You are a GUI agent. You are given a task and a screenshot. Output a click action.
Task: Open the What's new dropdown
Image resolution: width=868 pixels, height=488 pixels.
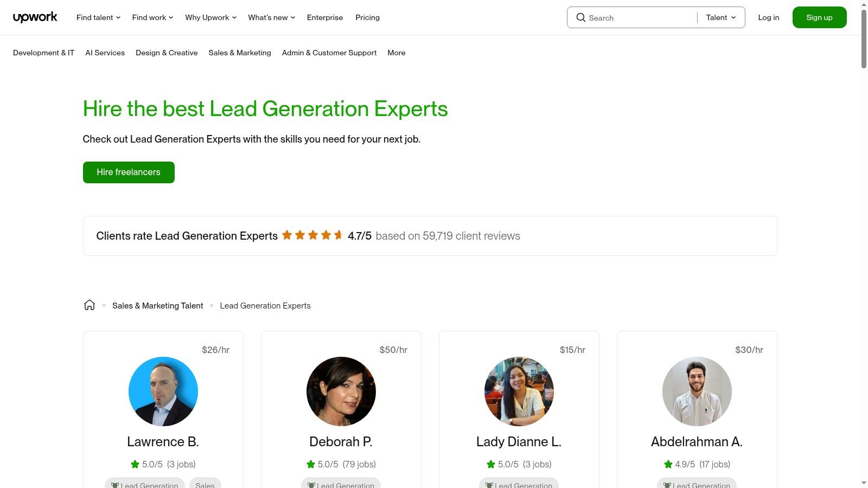point(271,17)
